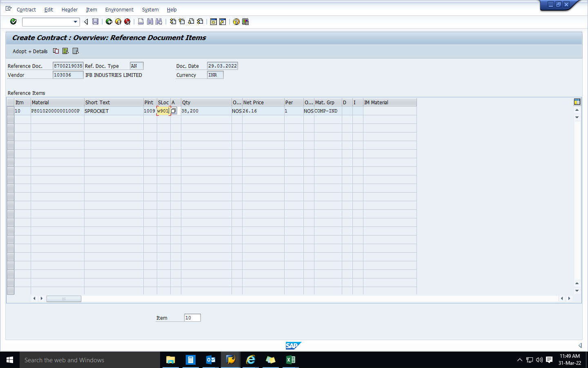Go to Next Page icon
The image size is (588, 368).
click(191, 22)
